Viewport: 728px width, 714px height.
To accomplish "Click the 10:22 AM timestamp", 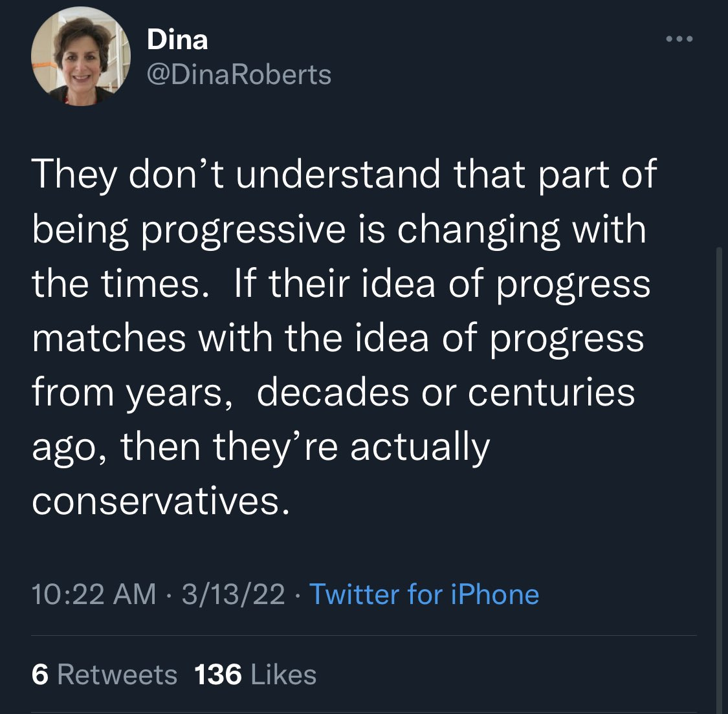I will pos(94,594).
